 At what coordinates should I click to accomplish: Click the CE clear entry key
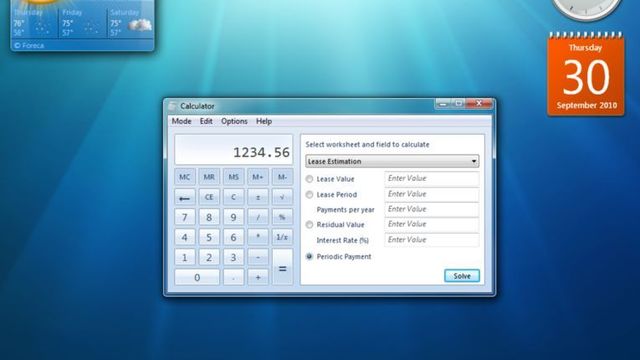[209, 197]
